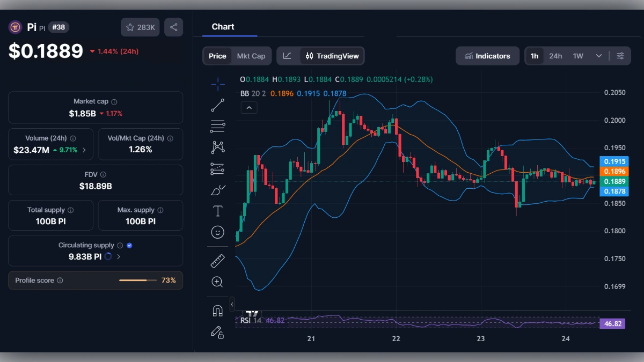Select the crosshair cursor tool

pyautogui.click(x=217, y=84)
